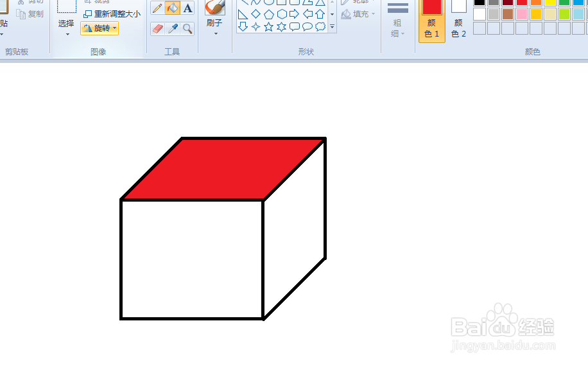The image size is (588, 366).
Task: Pick the up arrow shape
Action: point(320,14)
